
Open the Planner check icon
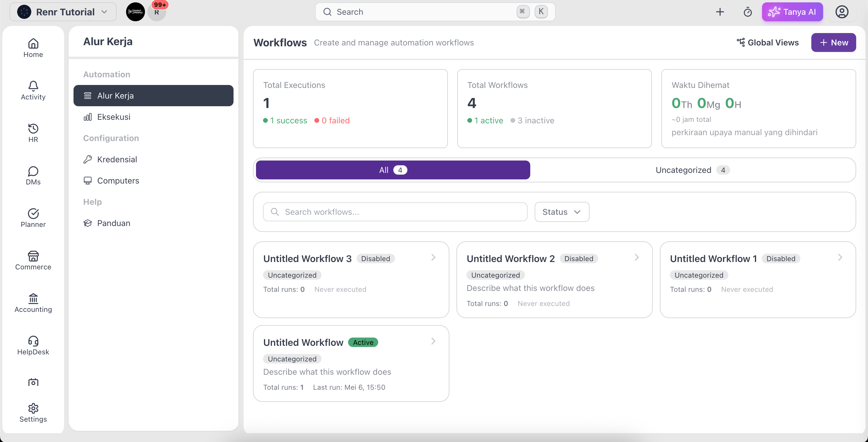[33, 213]
